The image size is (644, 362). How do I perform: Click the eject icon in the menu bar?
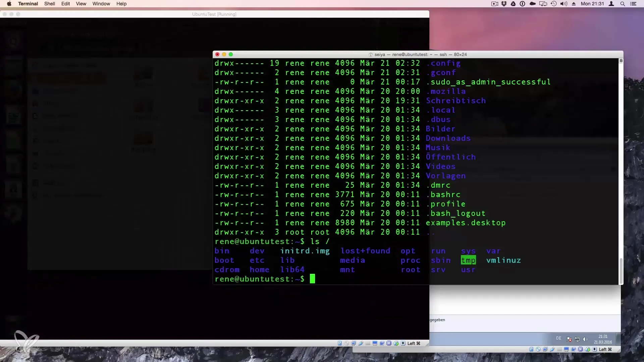point(574,4)
